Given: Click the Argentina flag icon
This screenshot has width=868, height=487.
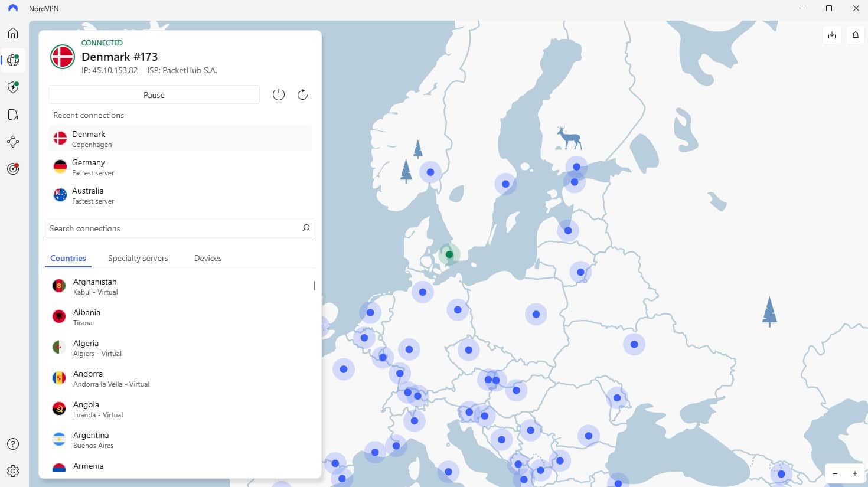Looking at the screenshot, I should pos(59,440).
